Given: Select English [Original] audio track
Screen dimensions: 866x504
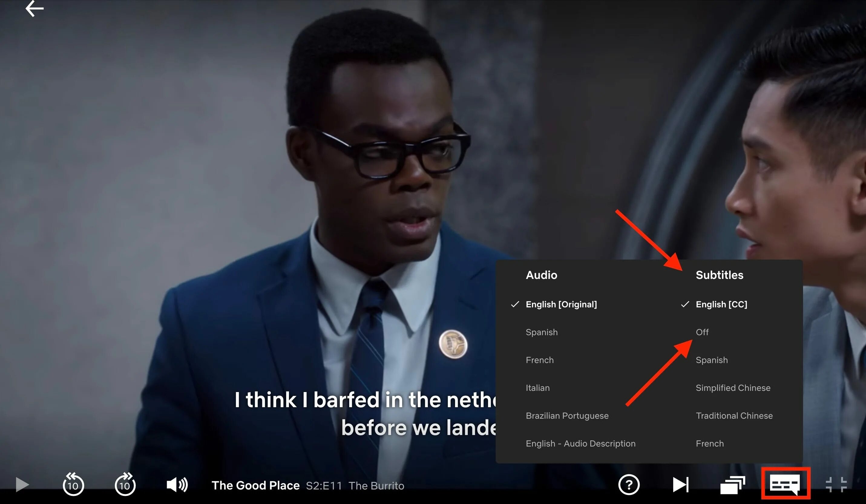Looking at the screenshot, I should tap(561, 304).
